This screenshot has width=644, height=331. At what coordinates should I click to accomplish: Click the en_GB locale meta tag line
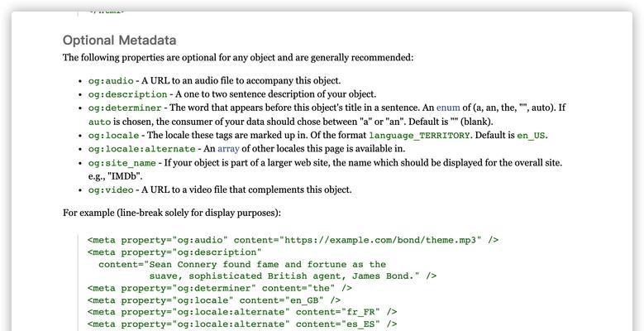point(214,300)
